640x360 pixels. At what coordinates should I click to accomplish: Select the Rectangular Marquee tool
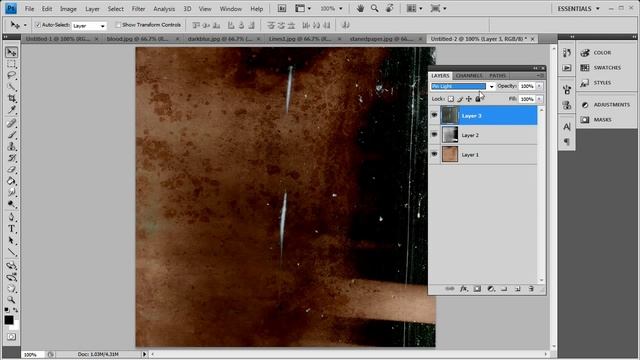[x=11, y=64]
